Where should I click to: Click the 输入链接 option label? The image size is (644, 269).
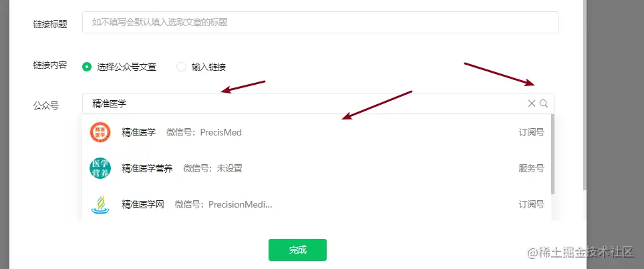pos(208,67)
